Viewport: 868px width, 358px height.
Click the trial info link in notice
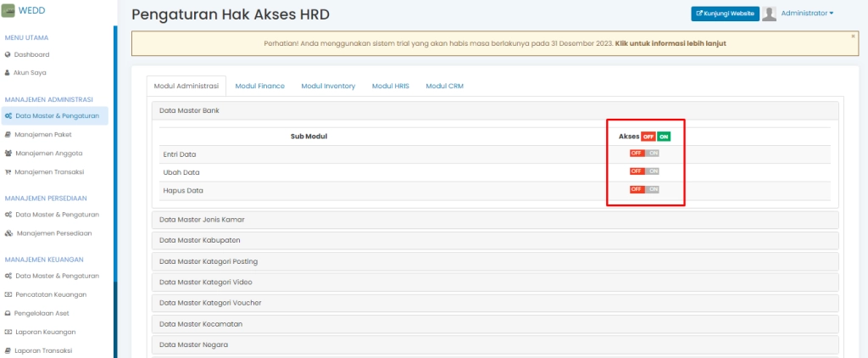point(670,43)
